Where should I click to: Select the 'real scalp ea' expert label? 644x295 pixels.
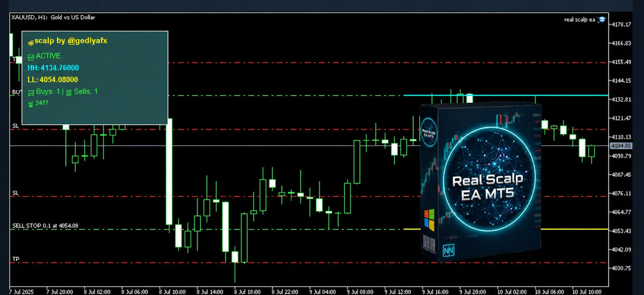580,19
